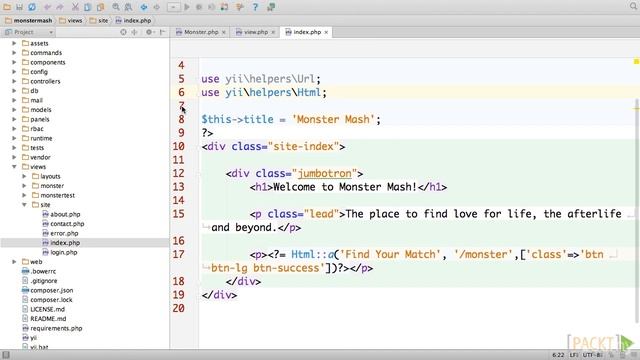The height and width of the screenshot is (360, 640).
Task: Click the scroll from source target icon
Action: point(123,32)
